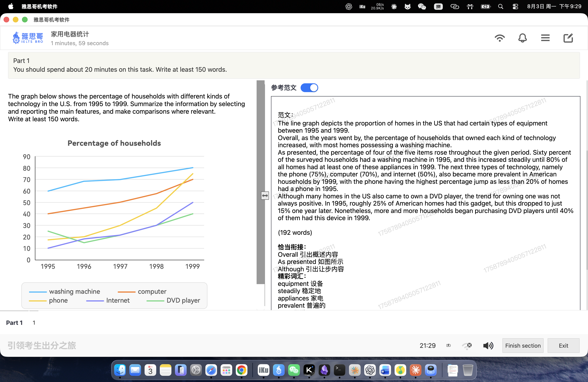Open Google Chrome from the Dock
The height and width of the screenshot is (382, 588).
(x=241, y=370)
